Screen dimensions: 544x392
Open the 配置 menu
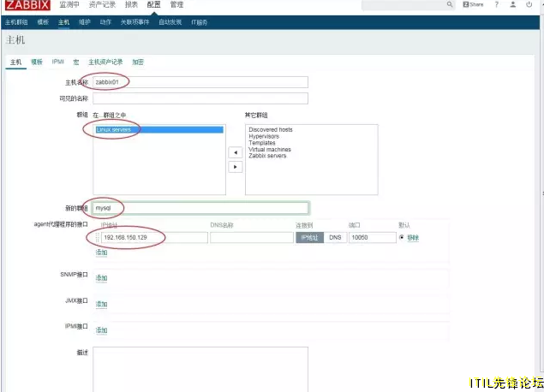(153, 5)
